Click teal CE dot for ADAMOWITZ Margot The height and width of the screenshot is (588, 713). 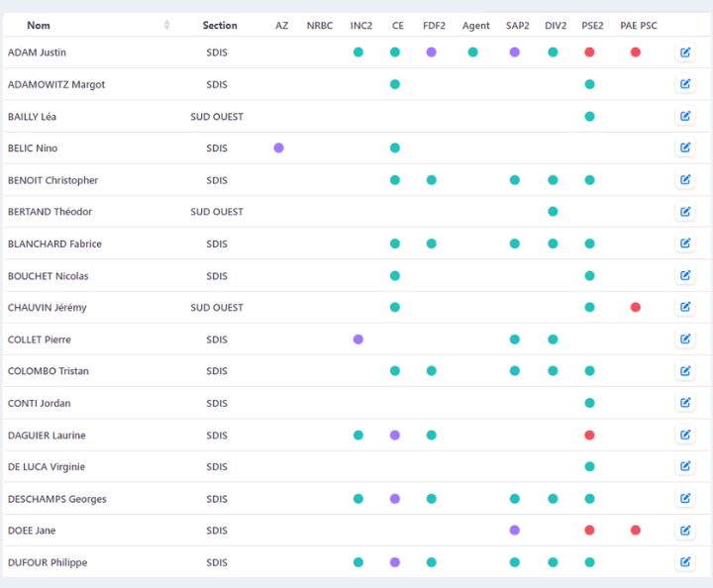(395, 84)
